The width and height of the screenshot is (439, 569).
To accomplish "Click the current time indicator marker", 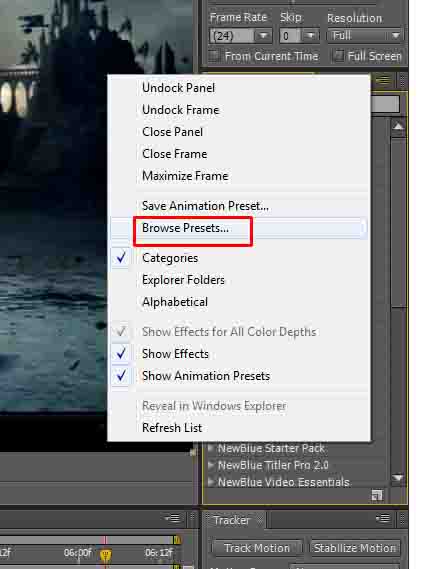I will tap(105, 555).
